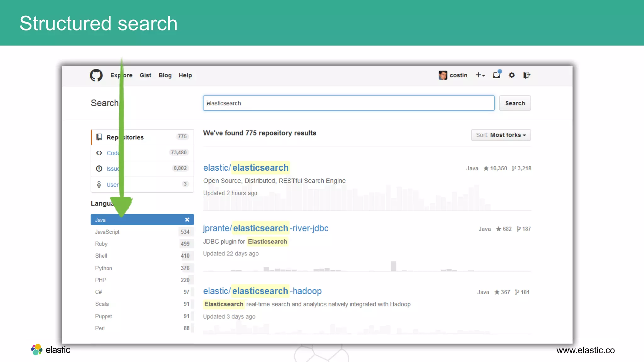Click 'Updated 22 days ago' text
The height and width of the screenshot is (362, 644).
coord(231,253)
